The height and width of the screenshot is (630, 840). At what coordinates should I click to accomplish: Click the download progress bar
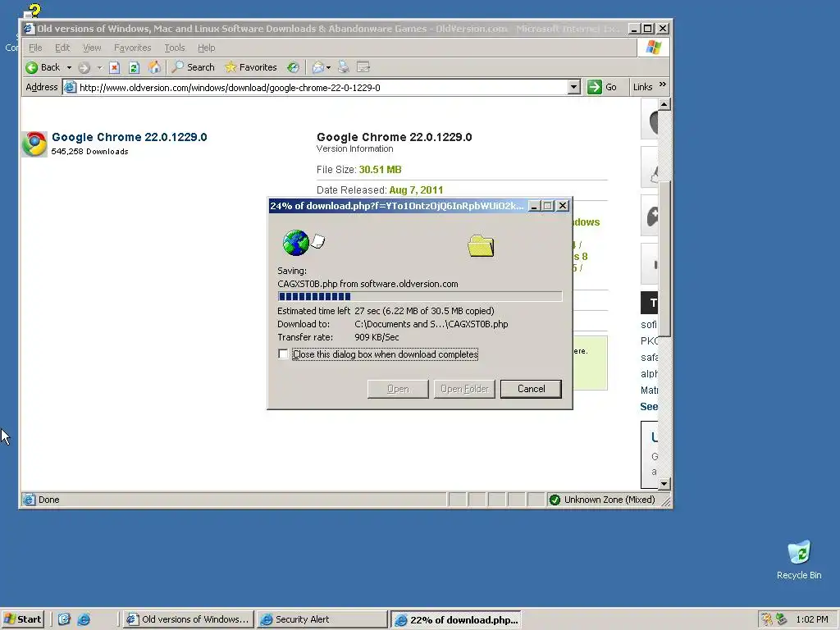(x=419, y=296)
